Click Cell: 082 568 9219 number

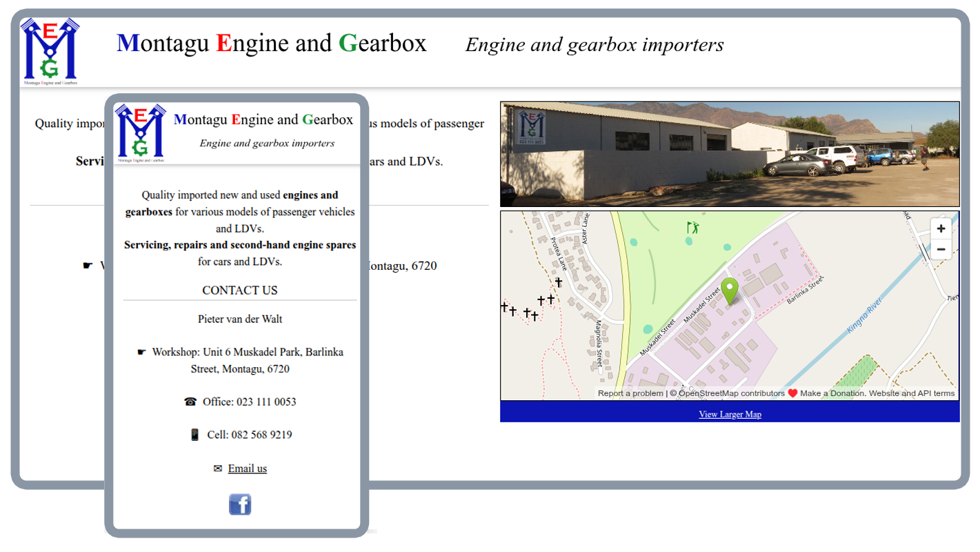tap(249, 435)
